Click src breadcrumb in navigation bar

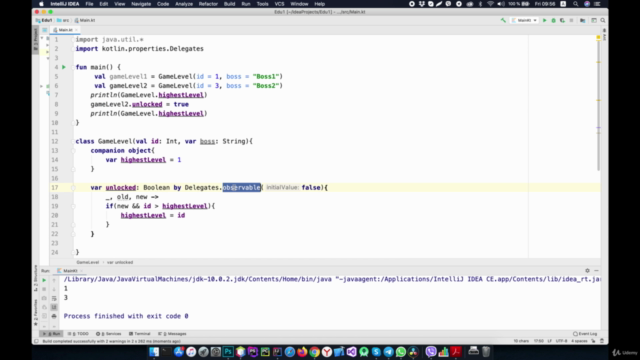point(63,20)
